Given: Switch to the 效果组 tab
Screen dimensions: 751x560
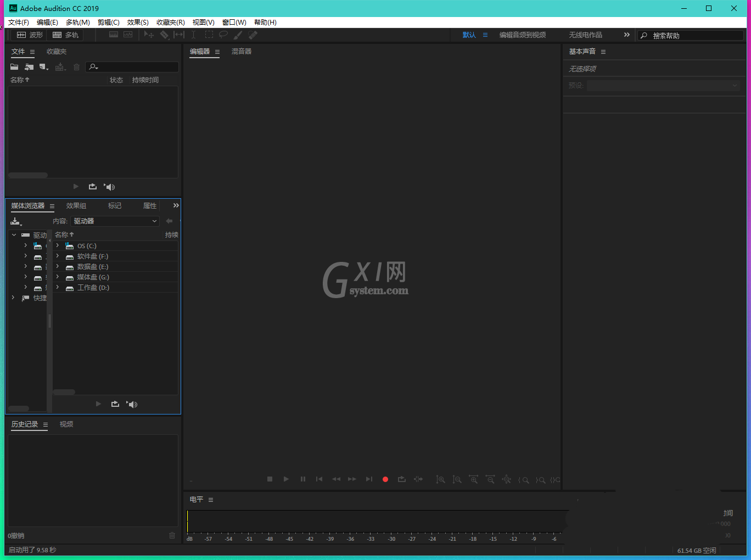Looking at the screenshot, I should pyautogui.click(x=76, y=206).
